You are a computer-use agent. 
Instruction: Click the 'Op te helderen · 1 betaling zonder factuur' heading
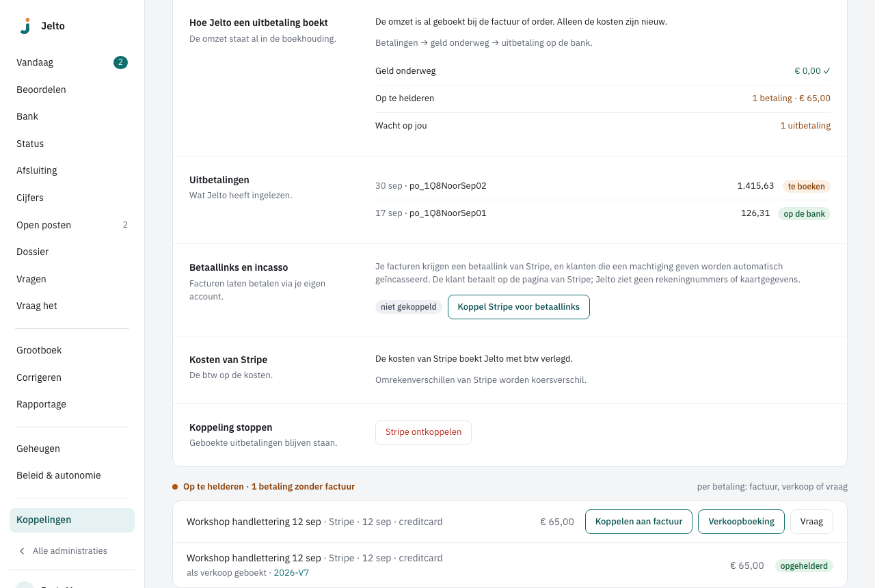pyautogui.click(x=269, y=487)
